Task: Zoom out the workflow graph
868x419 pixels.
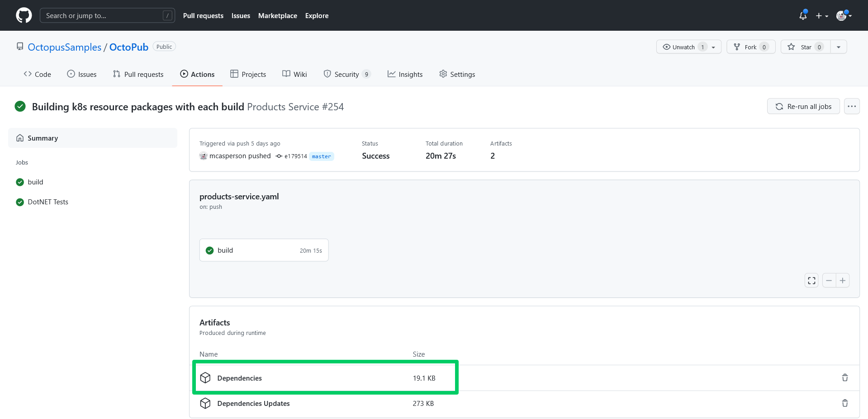Action: point(829,281)
